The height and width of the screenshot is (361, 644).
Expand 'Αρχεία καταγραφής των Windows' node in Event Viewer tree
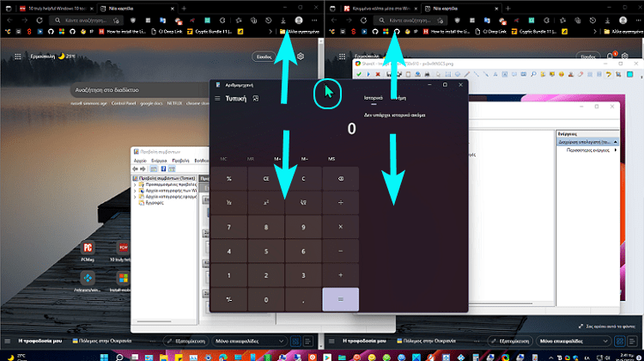pos(135,191)
